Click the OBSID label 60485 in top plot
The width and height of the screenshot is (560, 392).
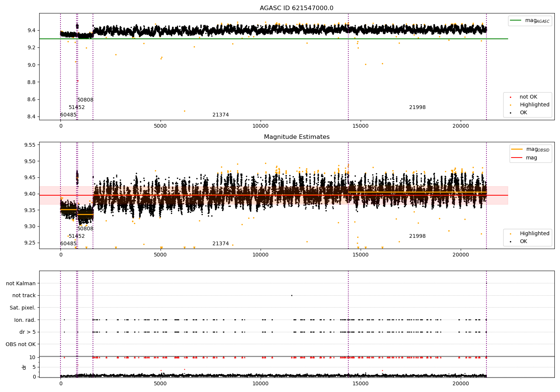68,115
